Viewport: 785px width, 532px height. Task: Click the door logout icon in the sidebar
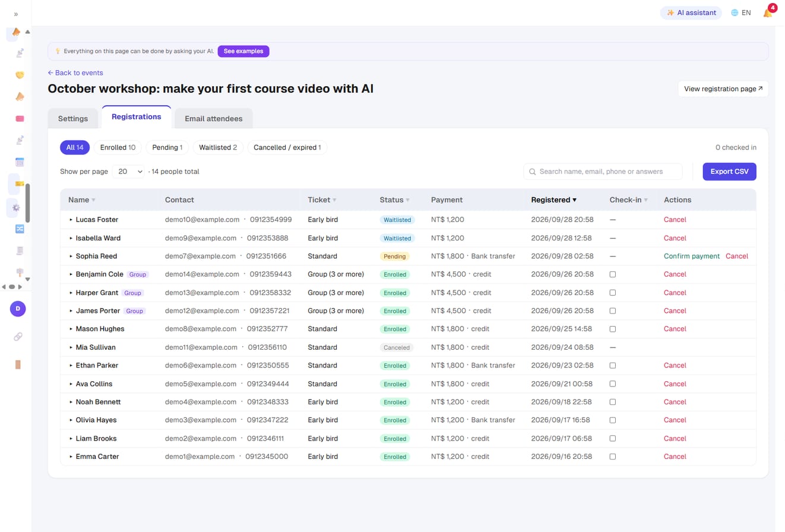(18, 365)
